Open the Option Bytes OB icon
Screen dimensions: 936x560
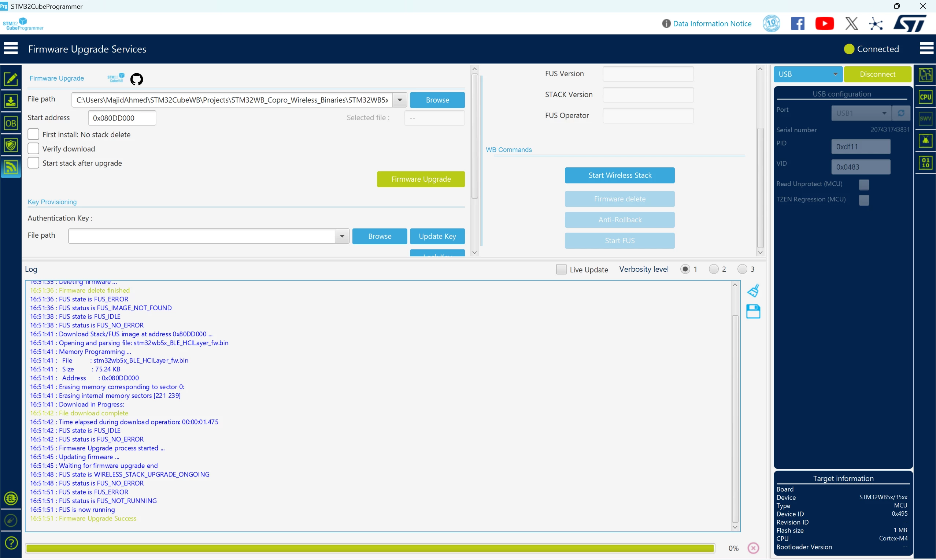tap(11, 123)
